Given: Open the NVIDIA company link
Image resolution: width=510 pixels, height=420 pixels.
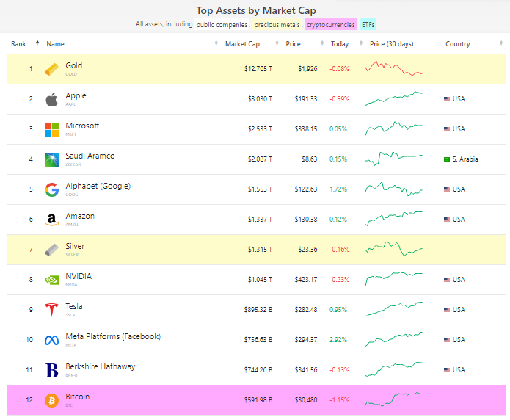Looking at the screenshot, I should click(79, 276).
